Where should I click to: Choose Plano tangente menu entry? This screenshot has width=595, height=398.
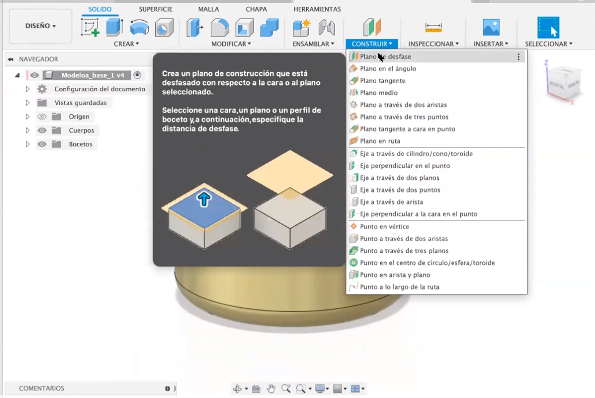[436, 80]
